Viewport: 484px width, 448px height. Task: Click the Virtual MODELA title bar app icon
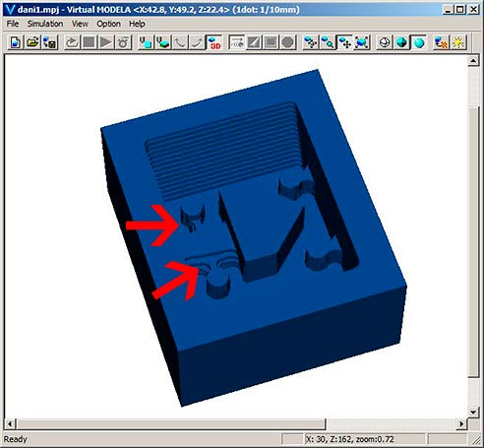pos(11,9)
